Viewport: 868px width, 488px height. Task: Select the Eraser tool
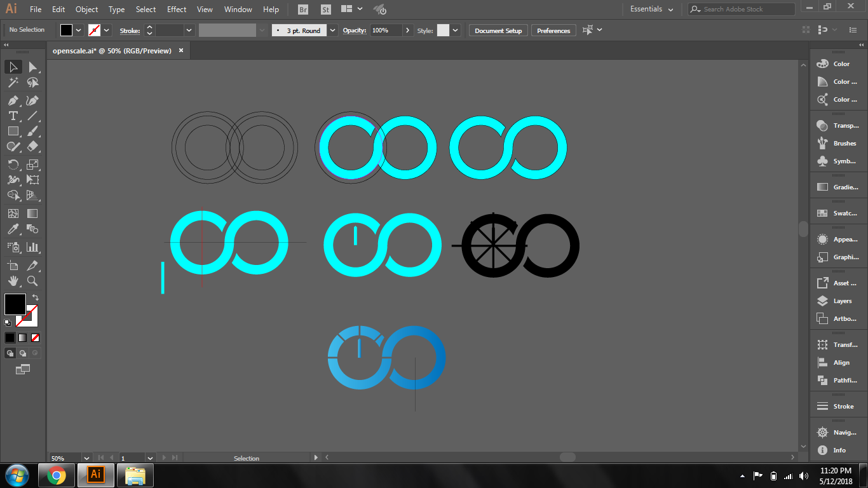33,146
